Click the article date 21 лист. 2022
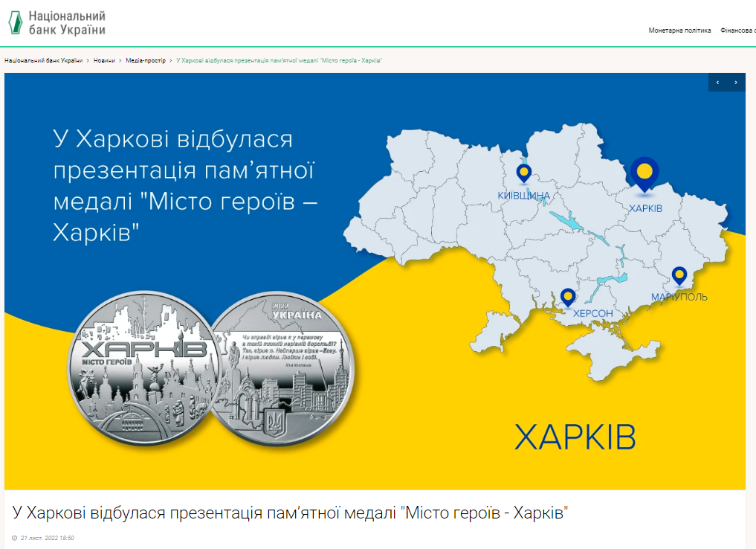Image resolution: width=756 pixels, height=549 pixels. (48, 538)
